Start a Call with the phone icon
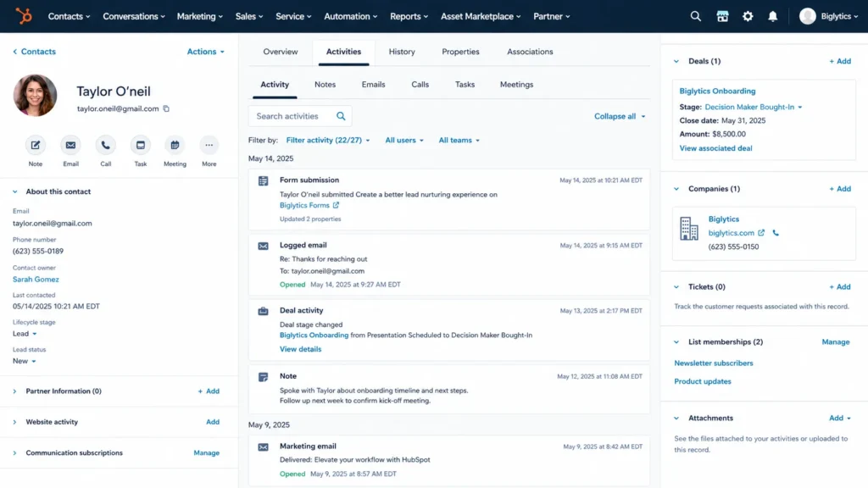The width and height of the screenshot is (868, 488). (x=105, y=145)
